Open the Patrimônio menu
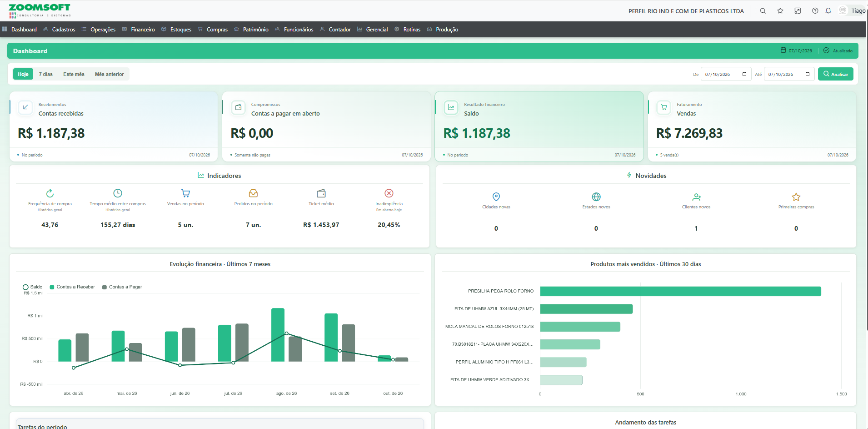Image resolution: width=868 pixels, height=429 pixels. pos(251,30)
